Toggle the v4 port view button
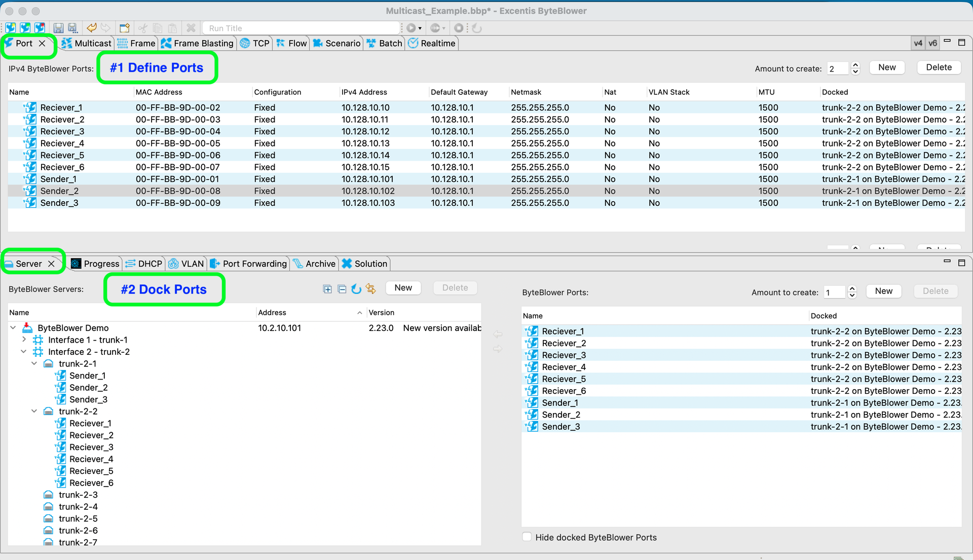 coord(918,43)
